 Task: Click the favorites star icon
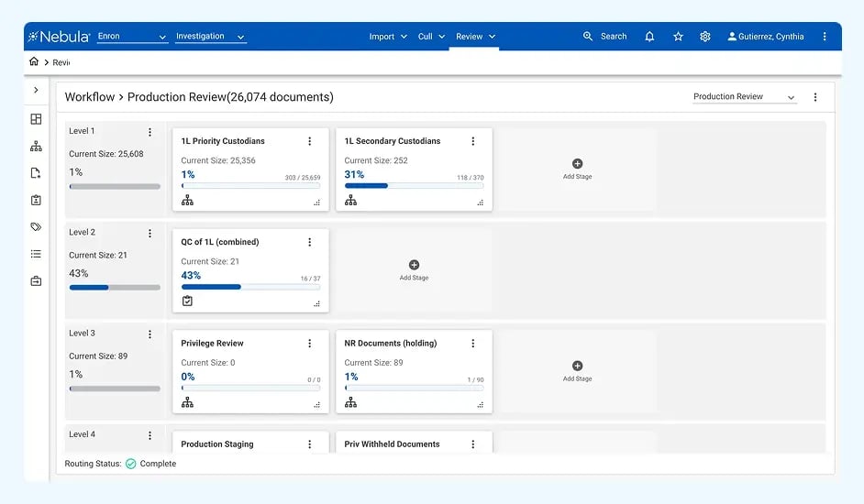click(x=678, y=37)
